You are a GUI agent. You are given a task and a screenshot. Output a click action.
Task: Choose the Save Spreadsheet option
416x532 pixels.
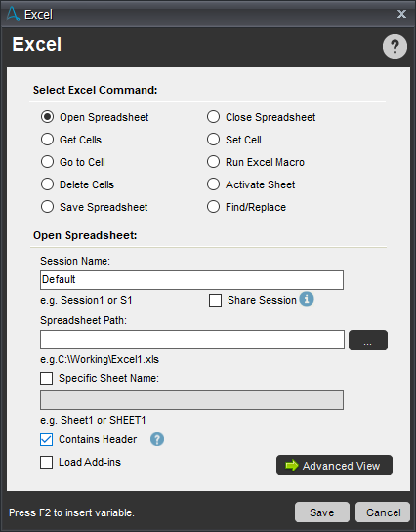click(x=47, y=207)
